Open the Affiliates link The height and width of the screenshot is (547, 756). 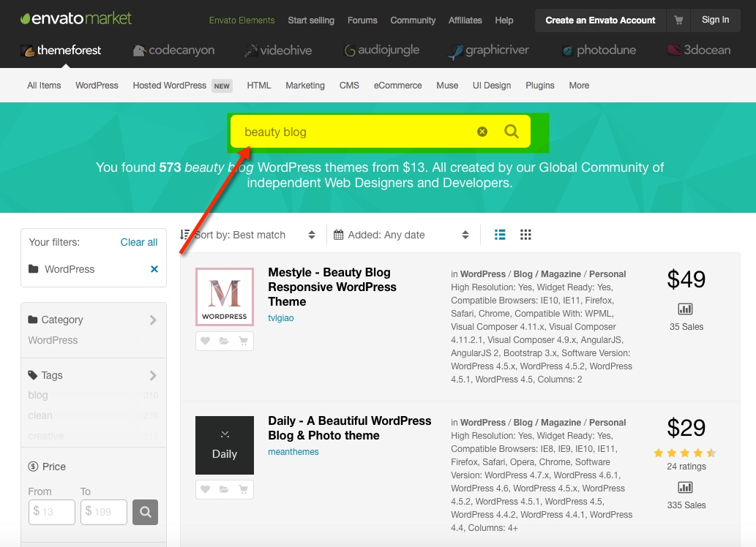click(465, 20)
